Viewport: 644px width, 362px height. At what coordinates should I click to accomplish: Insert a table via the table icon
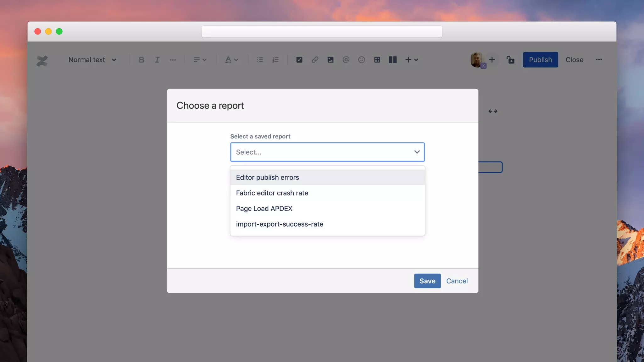click(x=377, y=60)
